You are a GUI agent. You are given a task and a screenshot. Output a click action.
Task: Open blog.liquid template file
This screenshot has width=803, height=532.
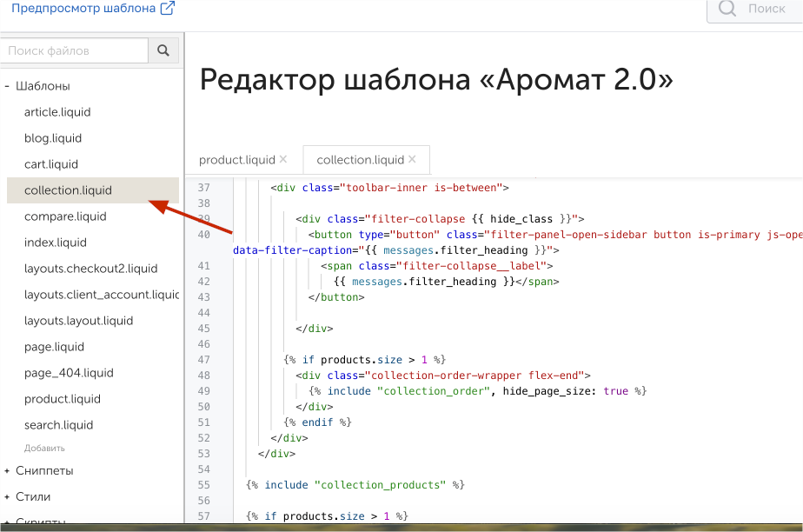[x=53, y=138]
